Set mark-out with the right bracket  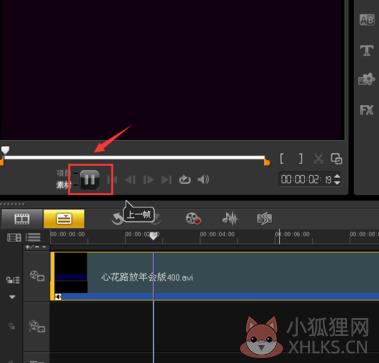pos(301,159)
